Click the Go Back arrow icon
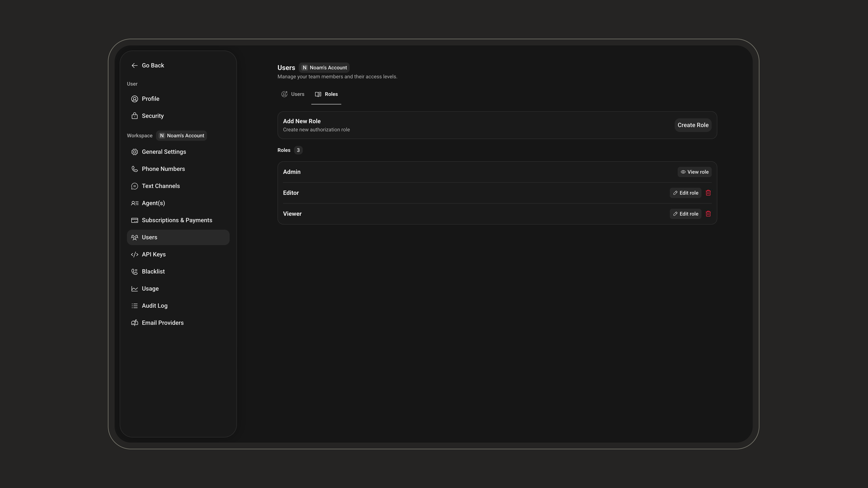 click(134, 66)
